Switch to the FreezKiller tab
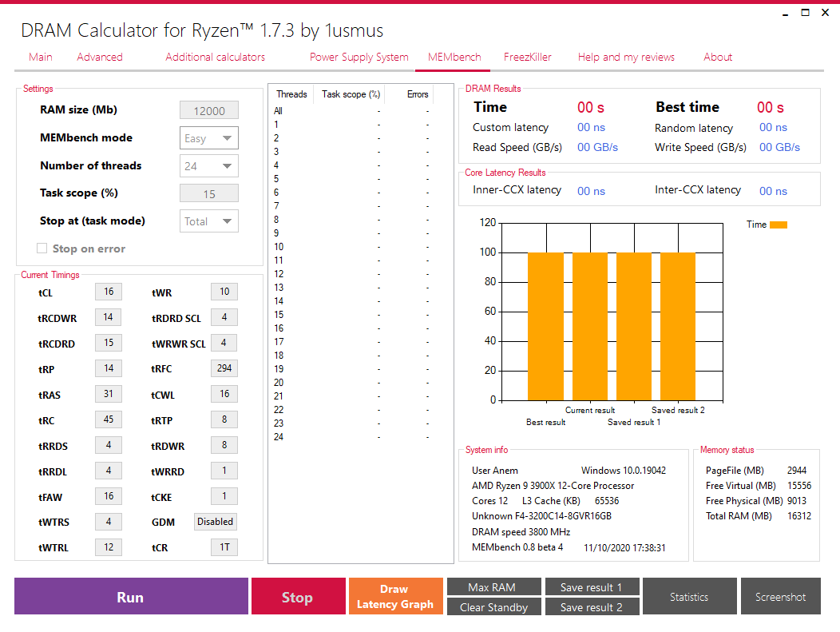The image size is (840, 632). click(x=528, y=57)
